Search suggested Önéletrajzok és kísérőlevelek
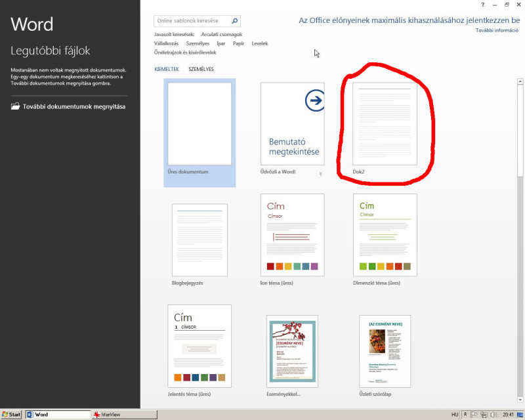525x420 pixels. (x=185, y=52)
